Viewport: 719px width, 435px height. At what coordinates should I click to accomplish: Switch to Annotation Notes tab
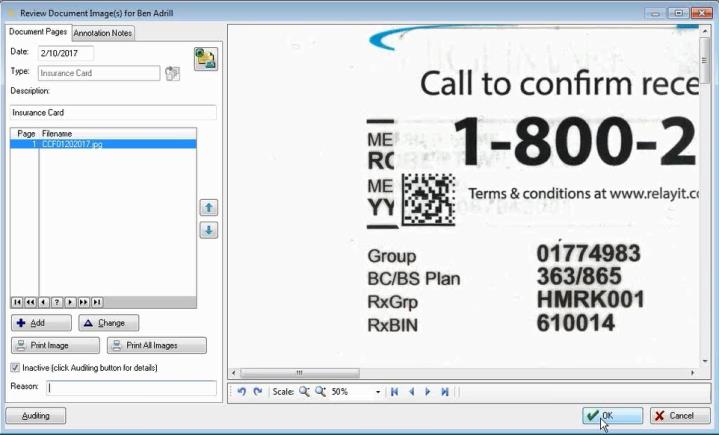[x=103, y=33]
